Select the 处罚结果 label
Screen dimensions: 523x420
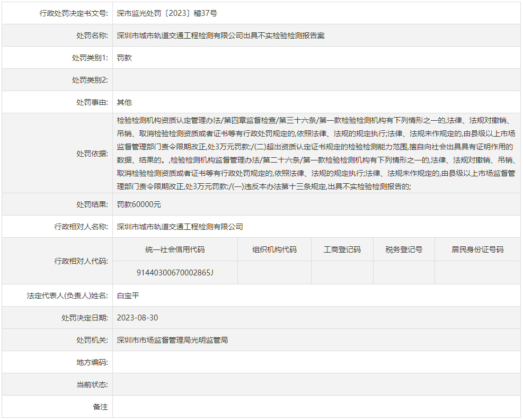92,204
